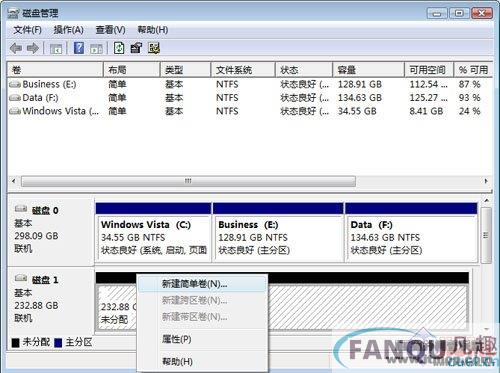Click the 87 % free cell
The width and height of the screenshot is (500, 373).
[x=469, y=84]
